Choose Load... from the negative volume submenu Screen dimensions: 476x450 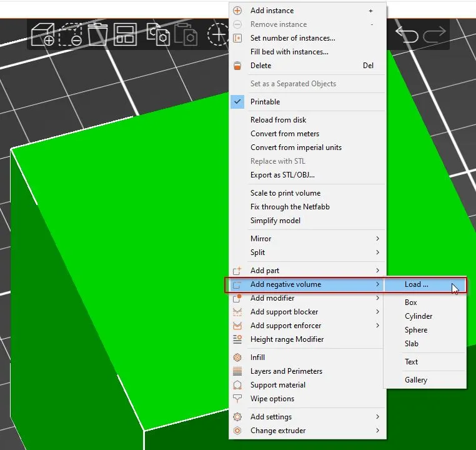[x=416, y=284]
